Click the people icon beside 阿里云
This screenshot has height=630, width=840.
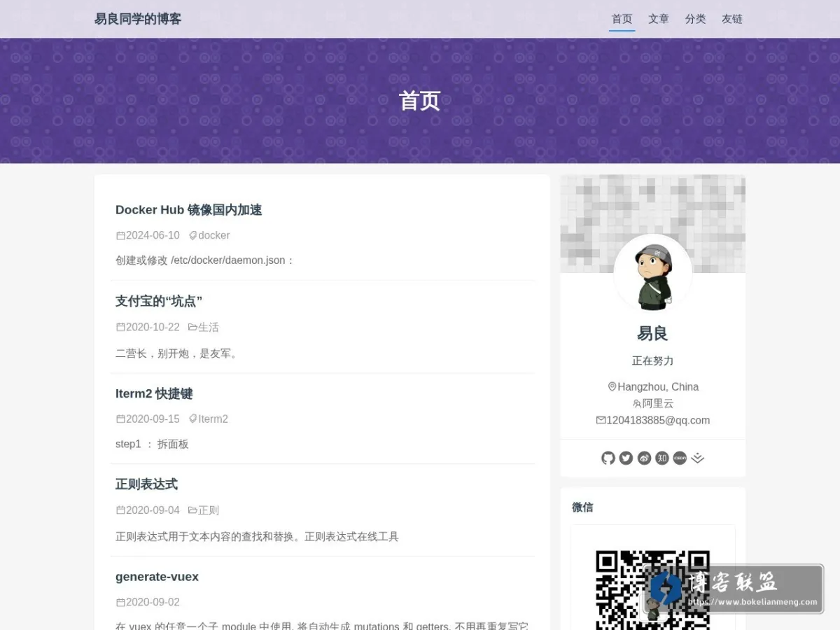[637, 403]
